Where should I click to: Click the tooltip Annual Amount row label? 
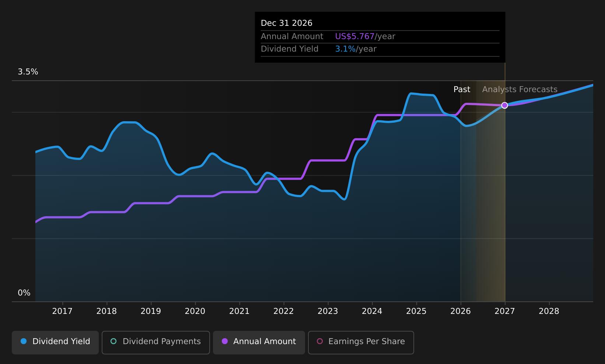pos(292,36)
